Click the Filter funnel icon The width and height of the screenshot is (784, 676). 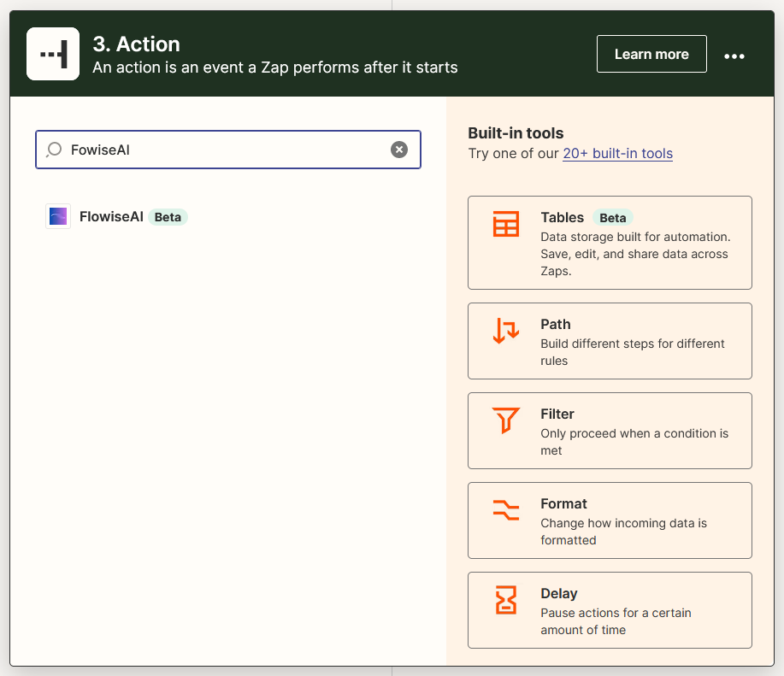pos(506,420)
